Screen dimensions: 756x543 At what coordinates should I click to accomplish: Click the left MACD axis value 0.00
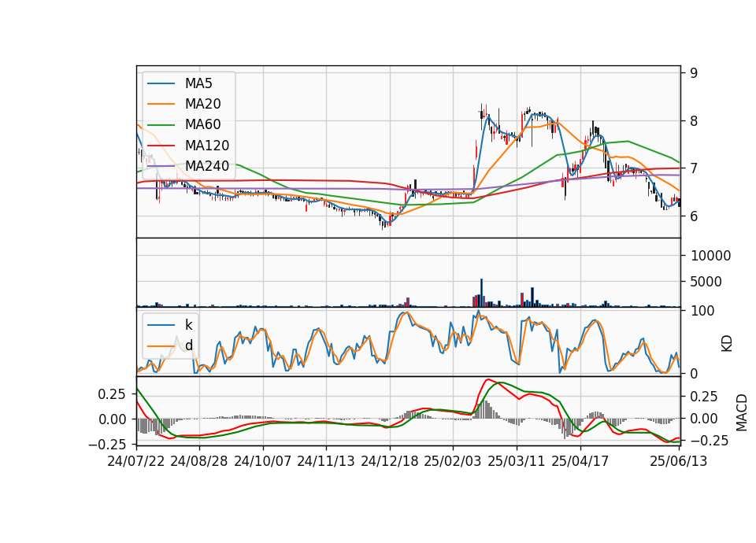(x=112, y=419)
